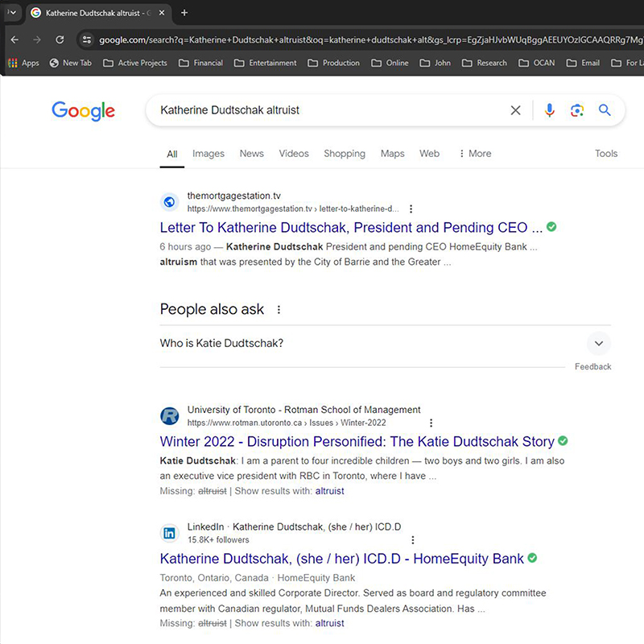The image size is (644, 644).
Task: Open People also ask options menu
Action: [279, 310]
